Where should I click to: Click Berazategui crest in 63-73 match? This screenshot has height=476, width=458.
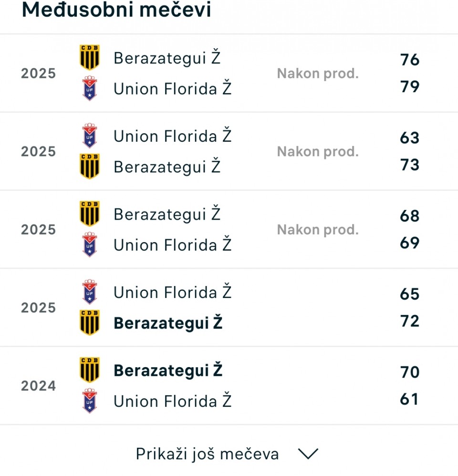[x=90, y=167]
